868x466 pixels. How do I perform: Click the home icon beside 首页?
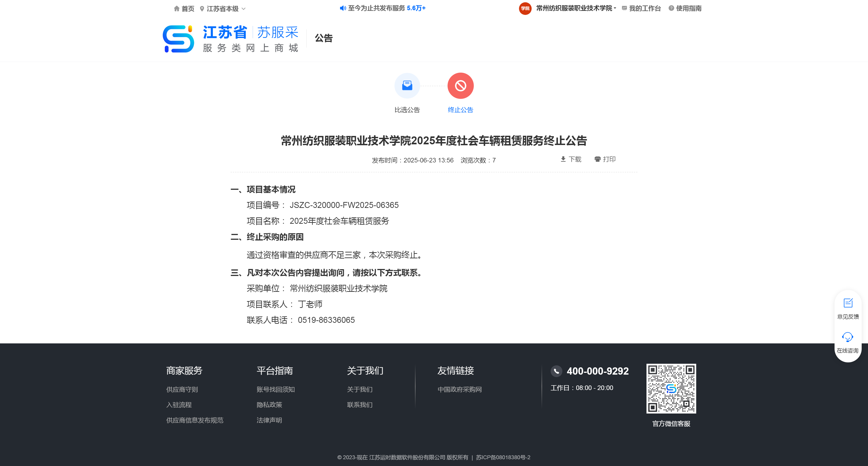coord(177,8)
